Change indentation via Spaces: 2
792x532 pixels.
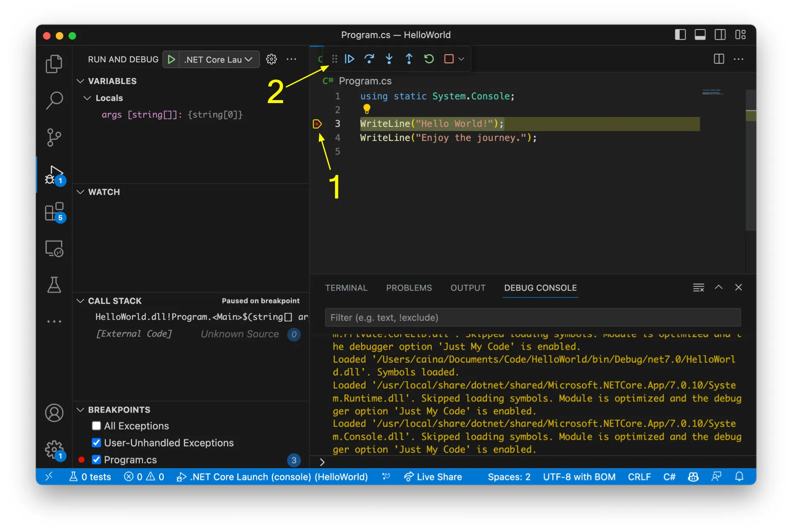509,477
